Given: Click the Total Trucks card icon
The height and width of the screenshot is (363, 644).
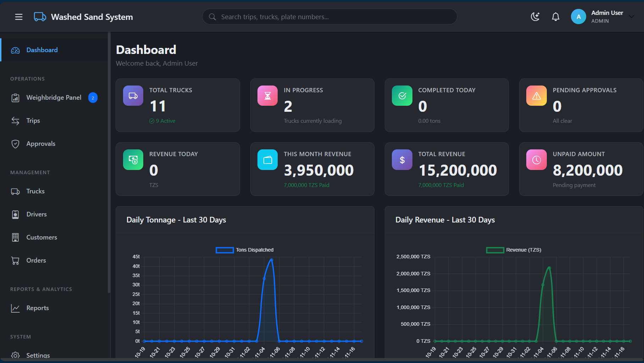Looking at the screenshot, I should click(133, 96).
